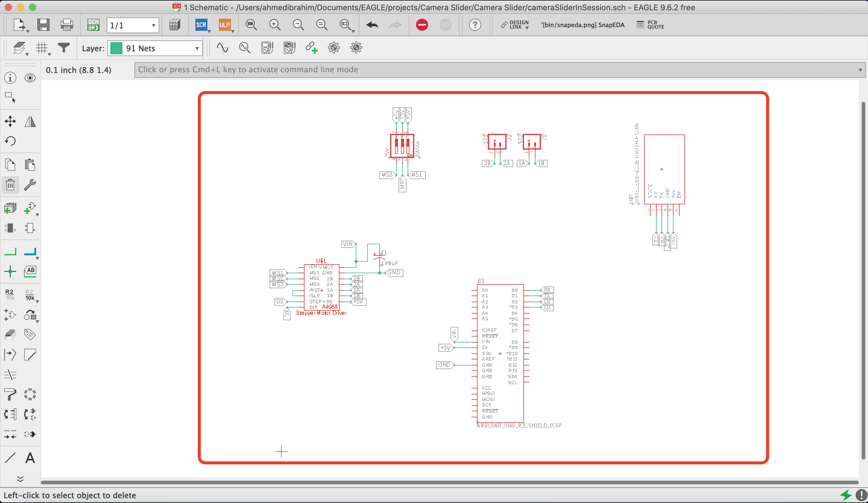Expand the command line history dropdown
The height and width of the screenshot is (503, 868).
[x=860, y=70]
